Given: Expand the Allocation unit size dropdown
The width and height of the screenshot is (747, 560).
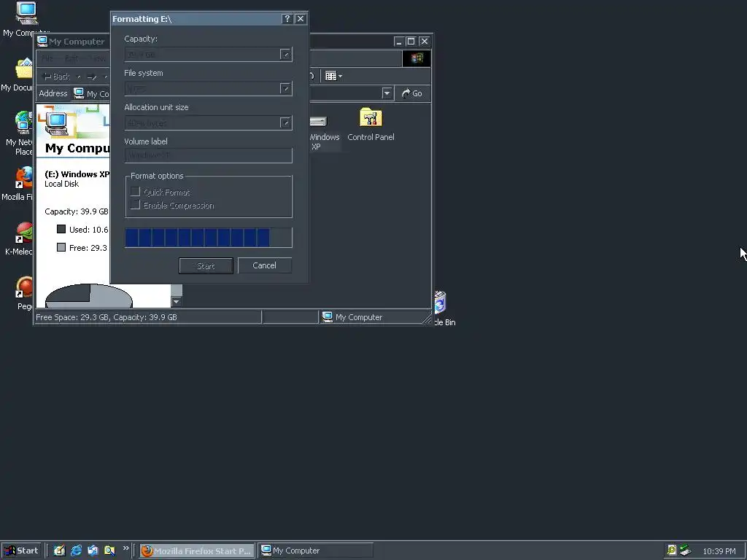Looking at the screenshot, I should coord(285,122).
